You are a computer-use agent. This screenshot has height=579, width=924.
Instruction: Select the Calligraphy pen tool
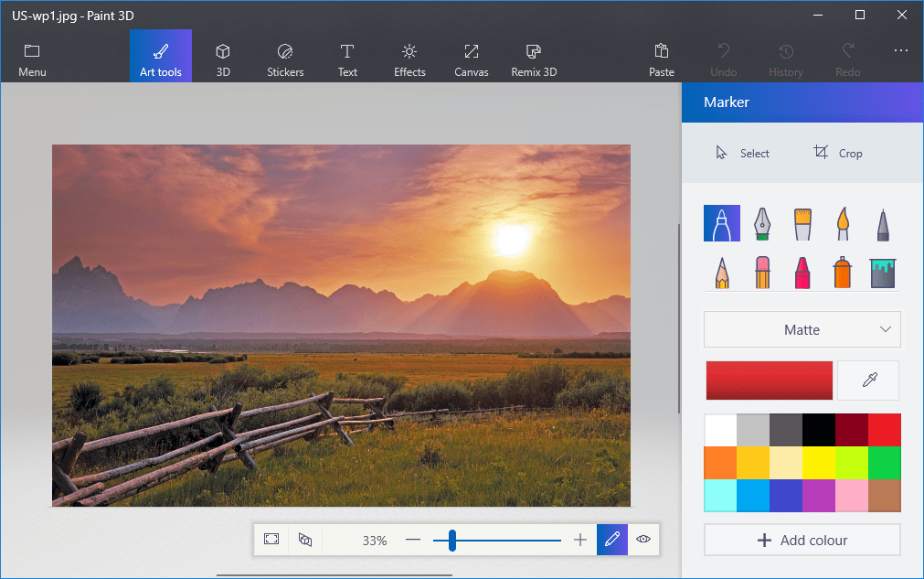click(x=761, y=223)
